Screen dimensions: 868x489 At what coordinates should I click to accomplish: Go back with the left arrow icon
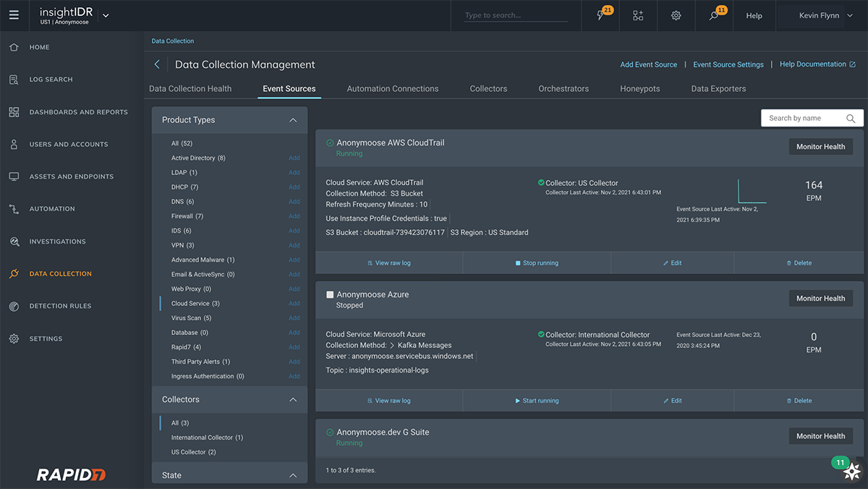(x=157, y=64)
